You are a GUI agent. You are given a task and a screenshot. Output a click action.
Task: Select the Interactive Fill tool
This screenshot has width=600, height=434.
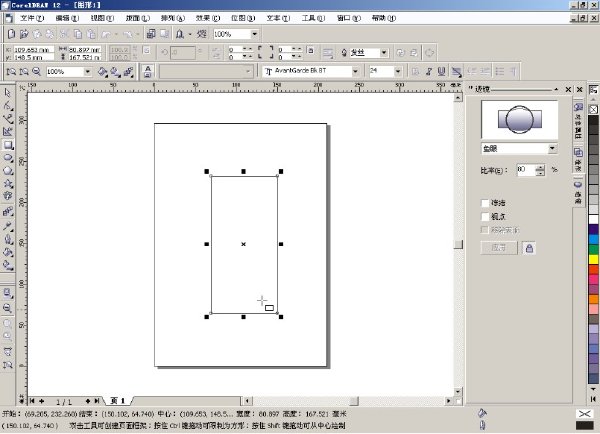[8, 265]
